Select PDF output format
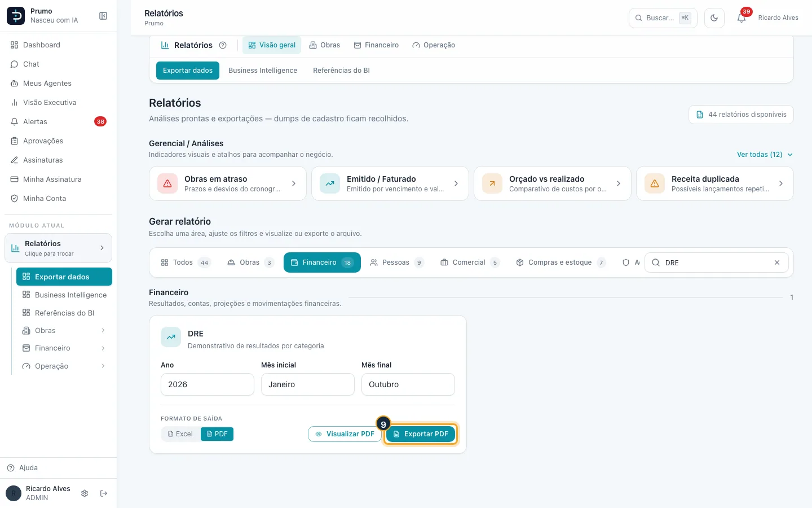 [x=217, y=434]
